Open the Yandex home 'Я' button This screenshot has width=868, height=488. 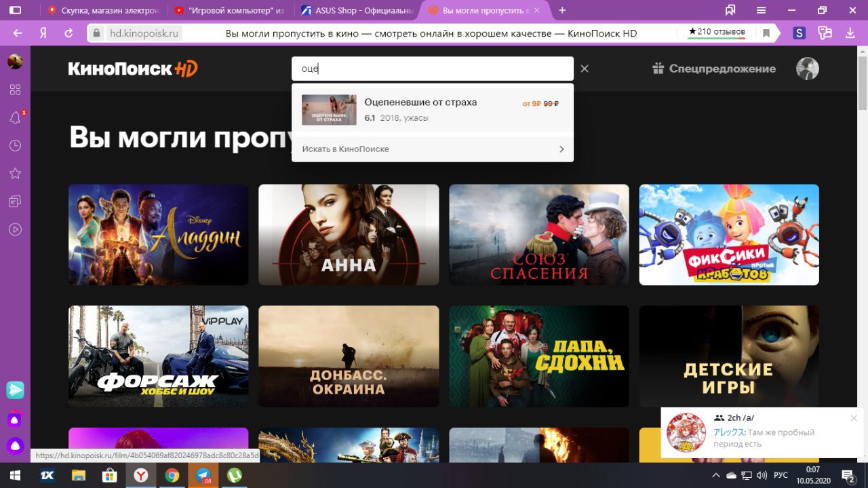coord(43,33)
